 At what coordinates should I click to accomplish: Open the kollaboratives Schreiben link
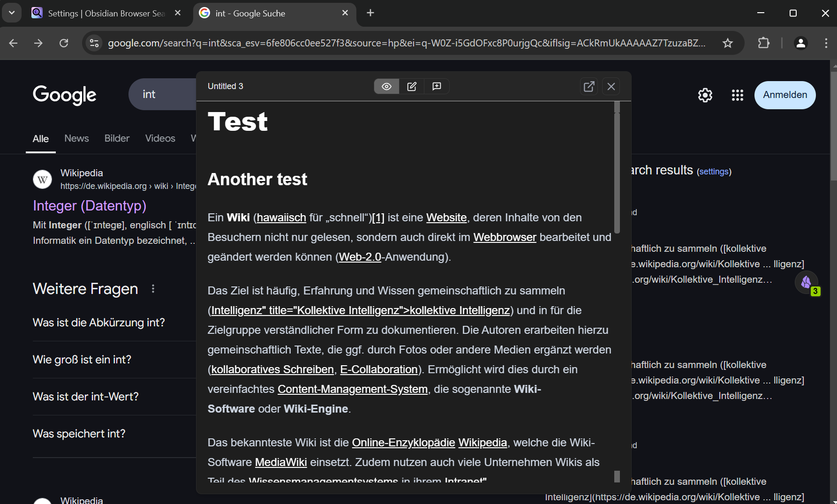pyautogui.click(x=272, y=369)
